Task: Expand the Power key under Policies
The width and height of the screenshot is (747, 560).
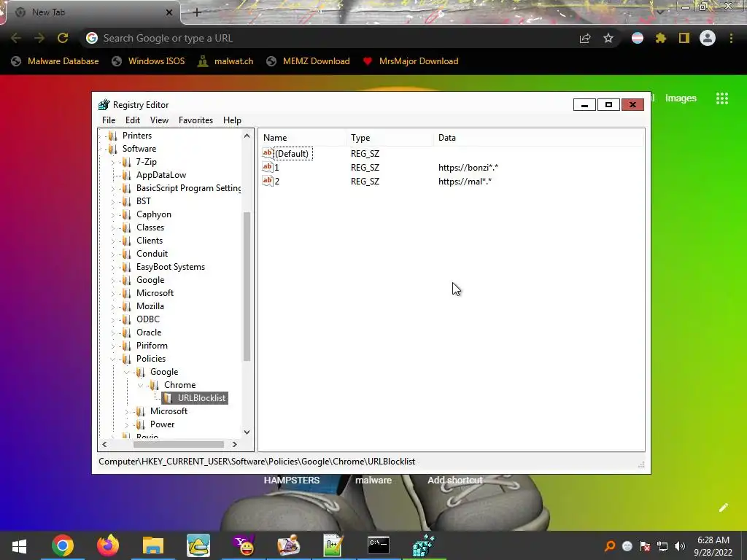Action: tap(127, 424)
